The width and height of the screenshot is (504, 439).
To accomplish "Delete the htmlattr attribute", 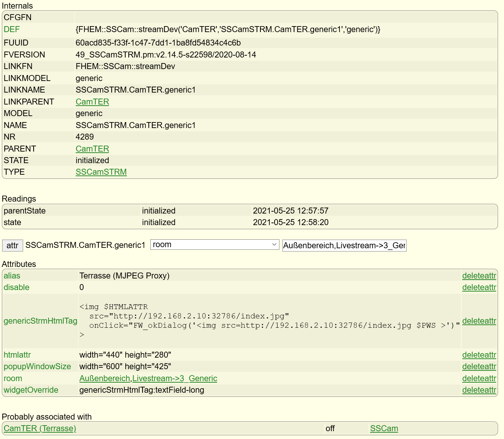I will (479, 355).
